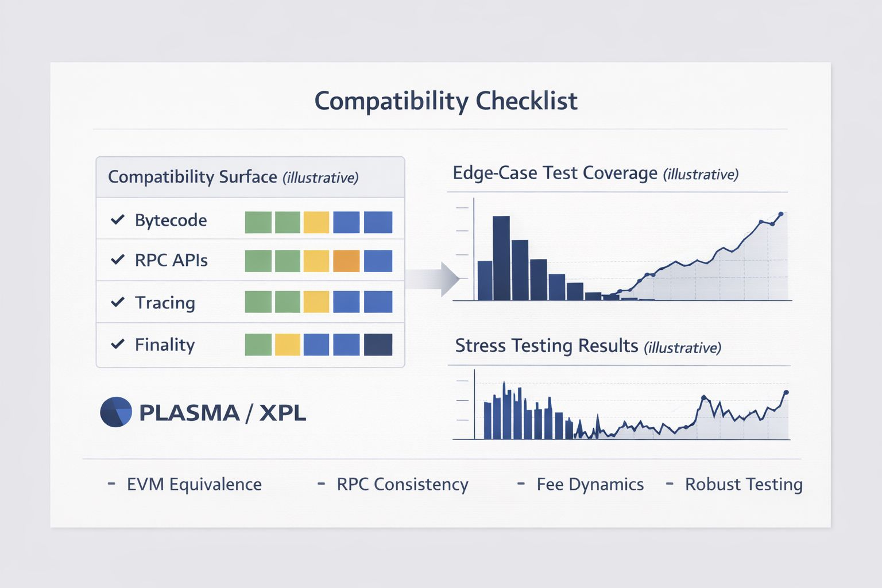Viewport: 882px width, 588px height.
Task: Click the Finality checkmark icon
Action: [x=118, y=344]
